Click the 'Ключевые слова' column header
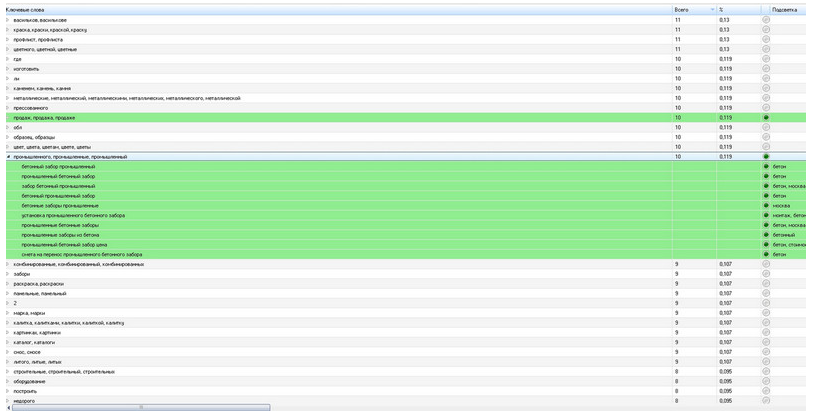 300,9
